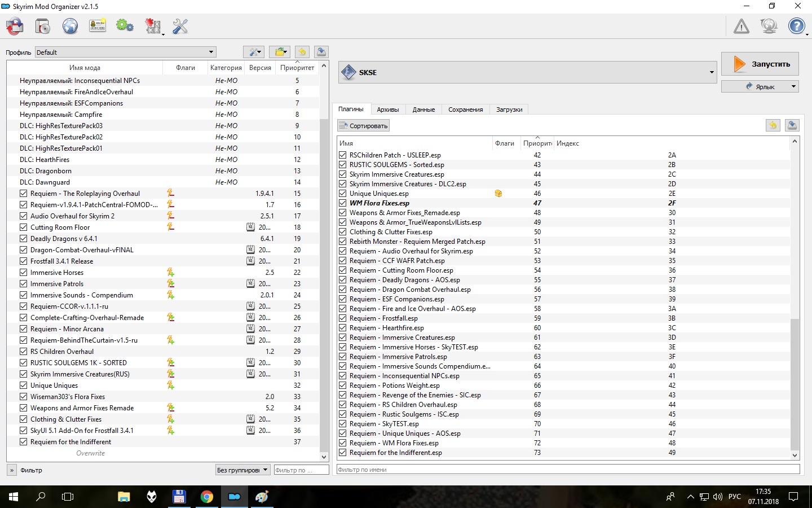Click the Update globe icon in the top right
The width and height of the screenshot is (812, 508).
769,26
